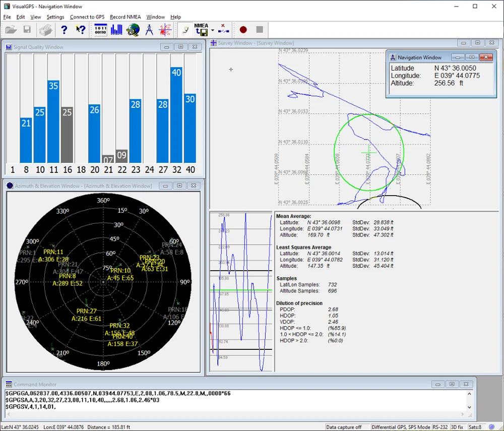Click the NMEA save recording icon
The image size is (504, 431).
(x=201, y=30)
